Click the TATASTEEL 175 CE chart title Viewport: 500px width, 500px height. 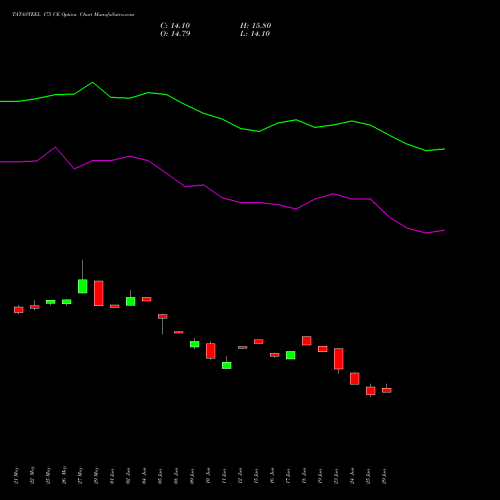pos(73,15)
